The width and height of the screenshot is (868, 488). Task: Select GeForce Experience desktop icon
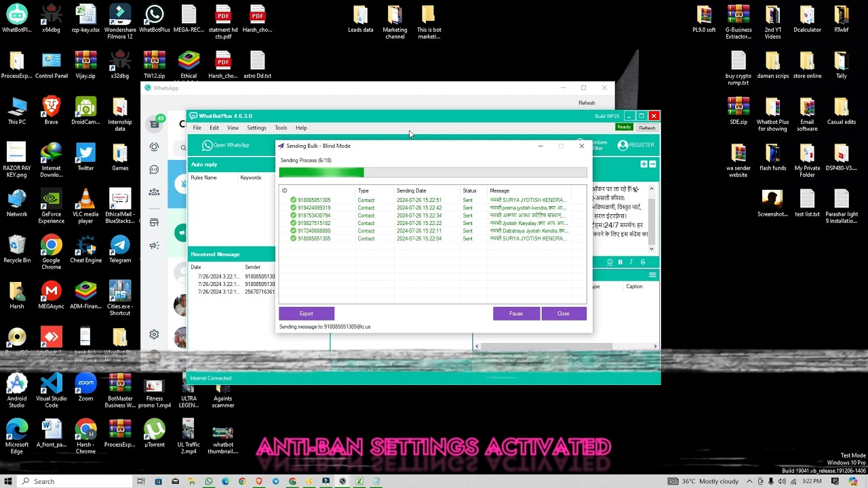pos(51,206)
